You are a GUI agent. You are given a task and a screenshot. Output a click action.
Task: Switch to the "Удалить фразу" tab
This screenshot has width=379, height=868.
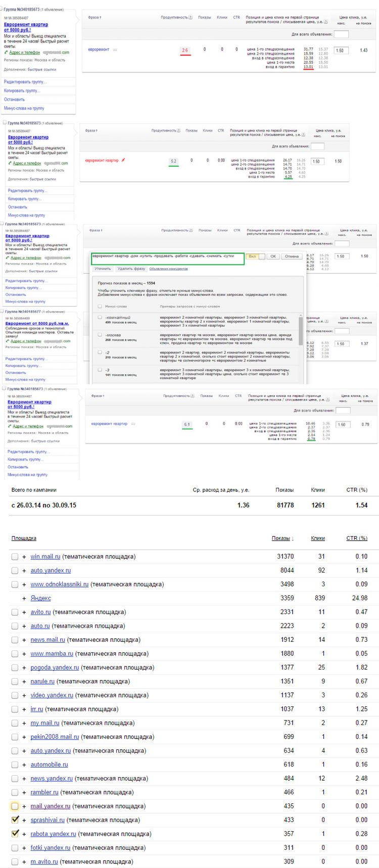click(131, 269)
